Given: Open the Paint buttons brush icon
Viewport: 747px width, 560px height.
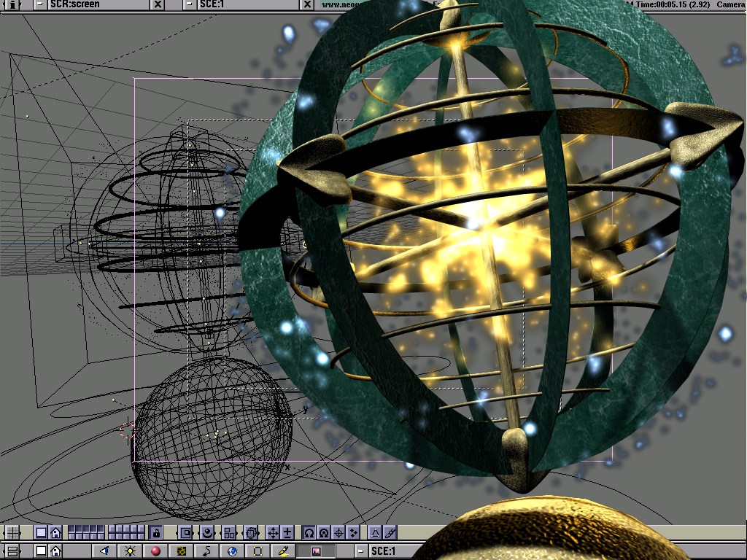Looking at the screenshot, I should [x=282, y=551].
